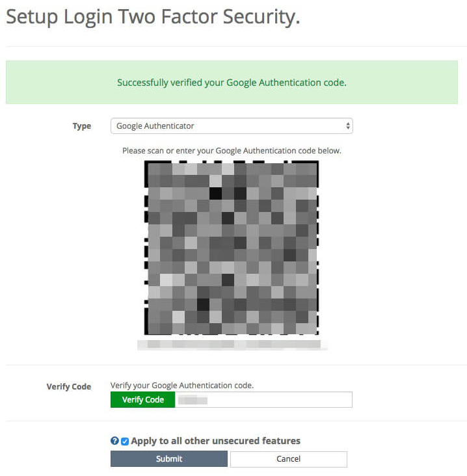This screenshot has height=476, width=467.
Task: Click the 'Setup Login Two Factor Security' heading
Action: [153, 17]
